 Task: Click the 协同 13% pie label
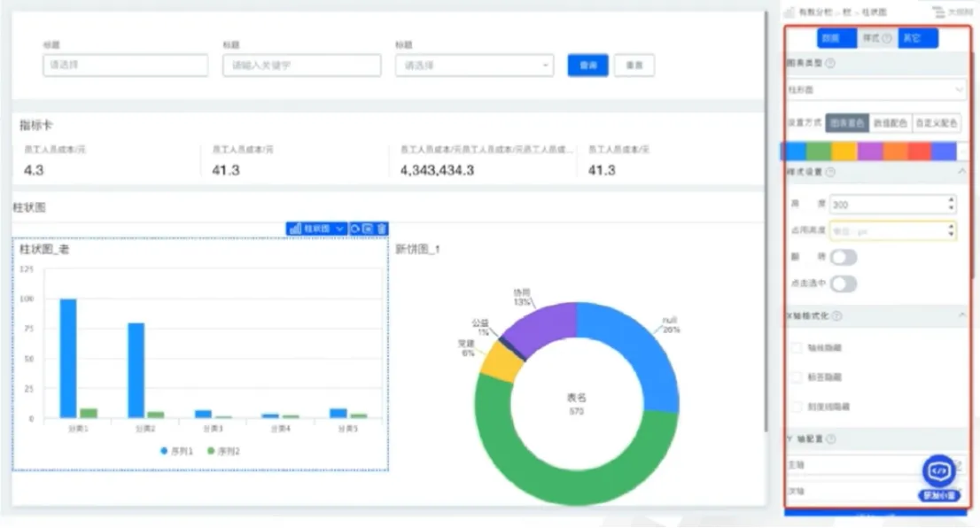point(522,298)
